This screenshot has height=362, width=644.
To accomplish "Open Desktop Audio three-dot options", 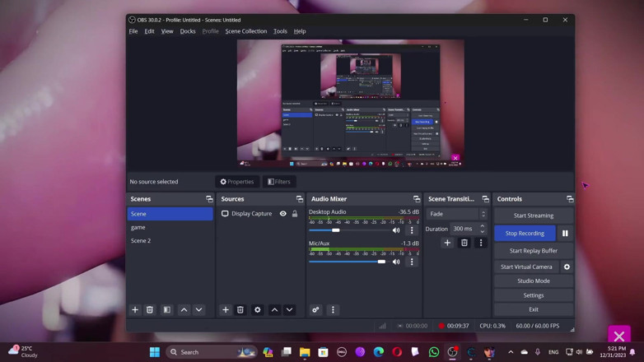I will pos(412,230).
